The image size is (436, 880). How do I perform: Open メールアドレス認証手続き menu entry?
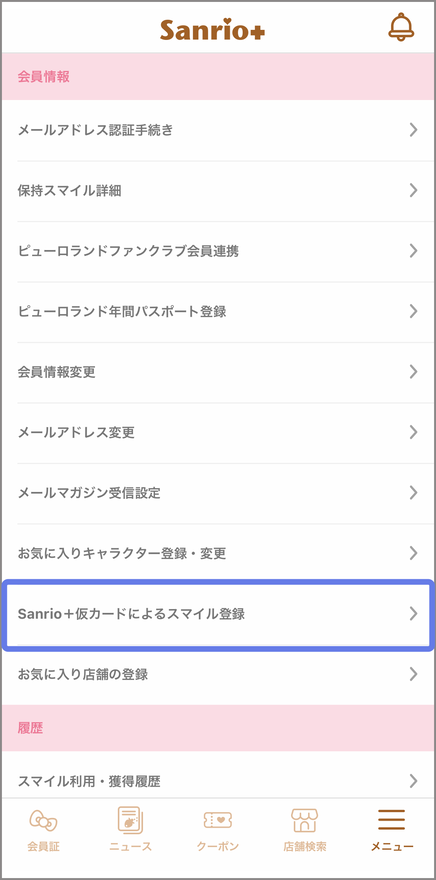click(218, 130)
